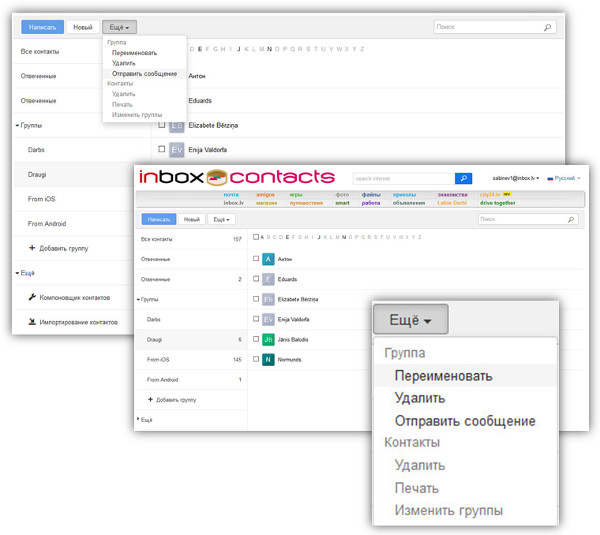Tick Антон's checkbox in inbox contacts window
600x535 pixels.
pyautogui.click(x=256, y=259)
